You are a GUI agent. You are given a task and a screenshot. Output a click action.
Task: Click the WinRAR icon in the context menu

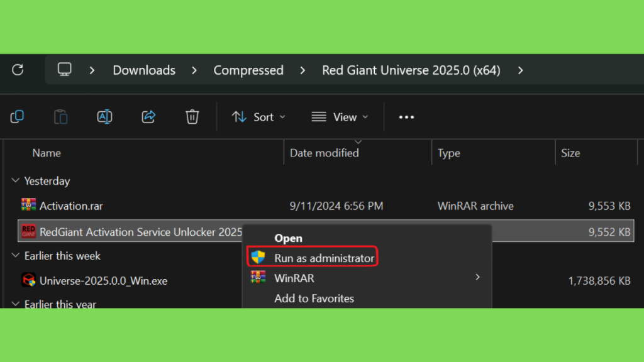pos(258,277)
